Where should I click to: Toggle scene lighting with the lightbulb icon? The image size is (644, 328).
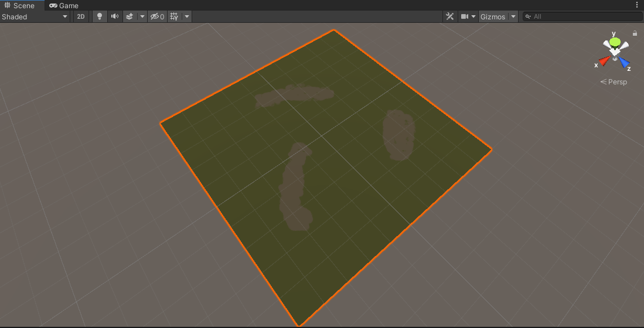[100, 16]
